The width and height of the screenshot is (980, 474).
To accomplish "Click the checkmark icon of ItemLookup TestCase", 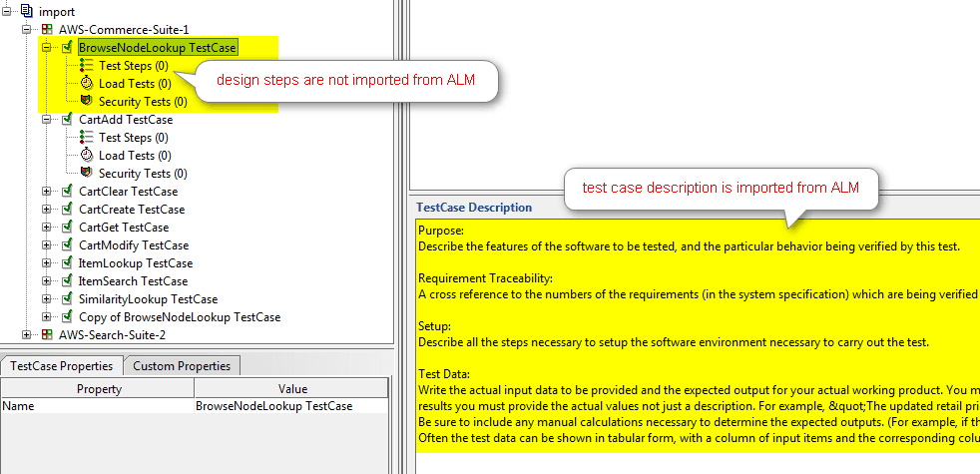I will point(67,263).
